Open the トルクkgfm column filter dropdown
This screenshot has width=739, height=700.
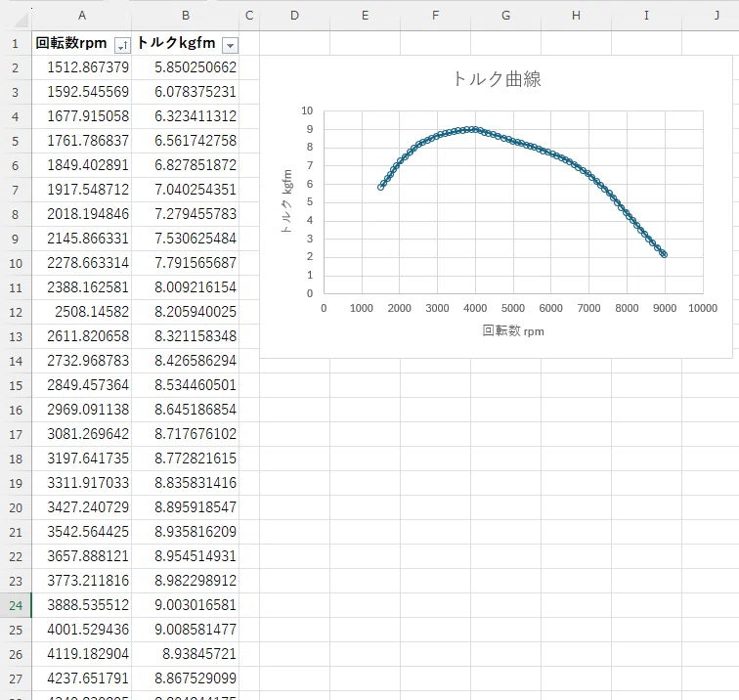[x=230, y=45]
